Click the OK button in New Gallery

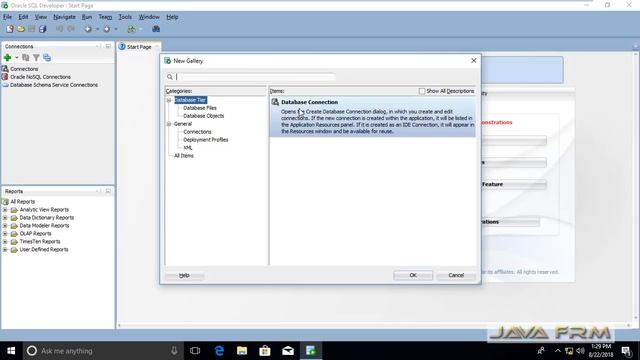(x=413, y=275)
